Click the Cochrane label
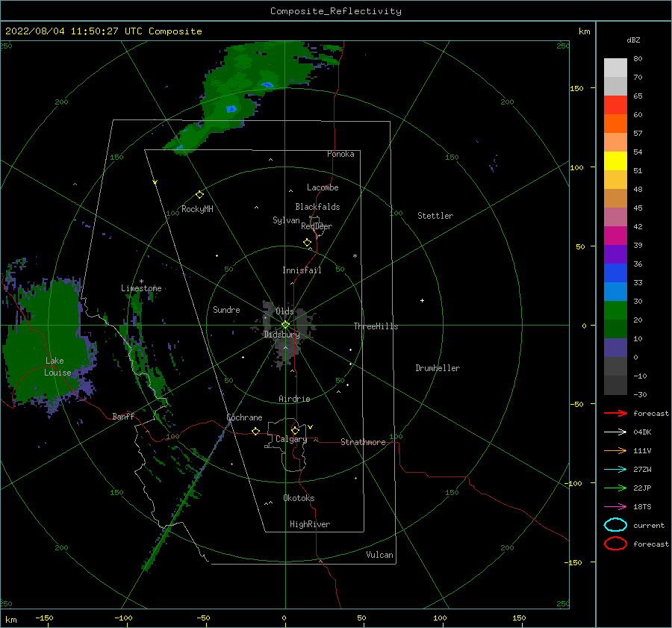672x628 pixels. tap(244, 417)
